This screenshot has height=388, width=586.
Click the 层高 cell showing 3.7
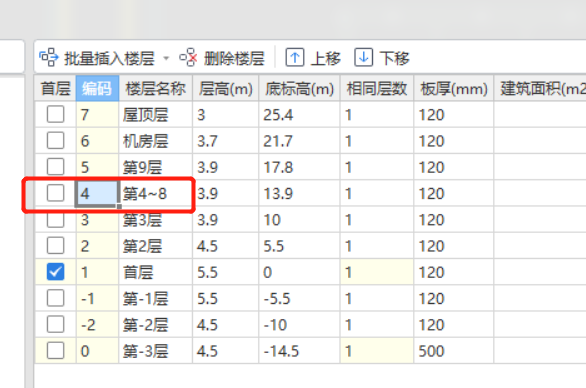[226, 141]
